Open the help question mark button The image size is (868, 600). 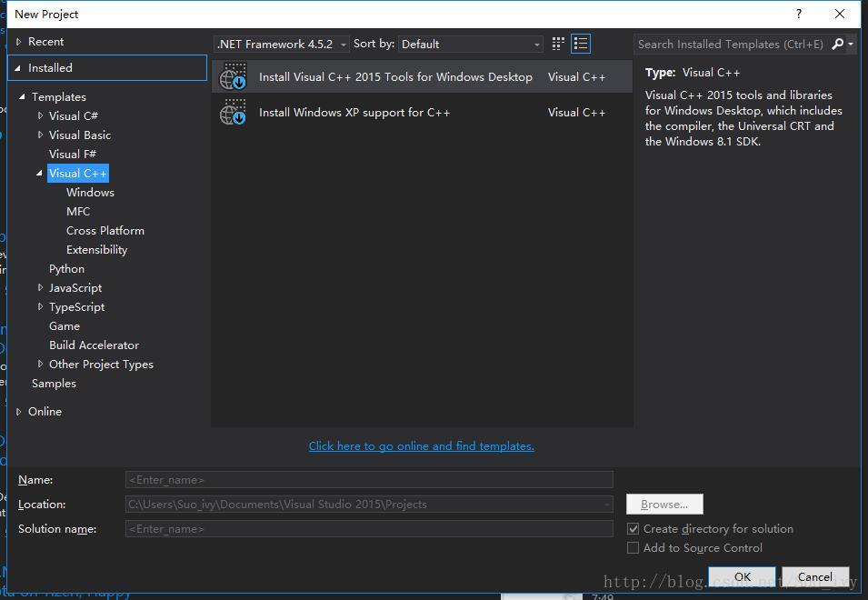[x=798, y=14]
